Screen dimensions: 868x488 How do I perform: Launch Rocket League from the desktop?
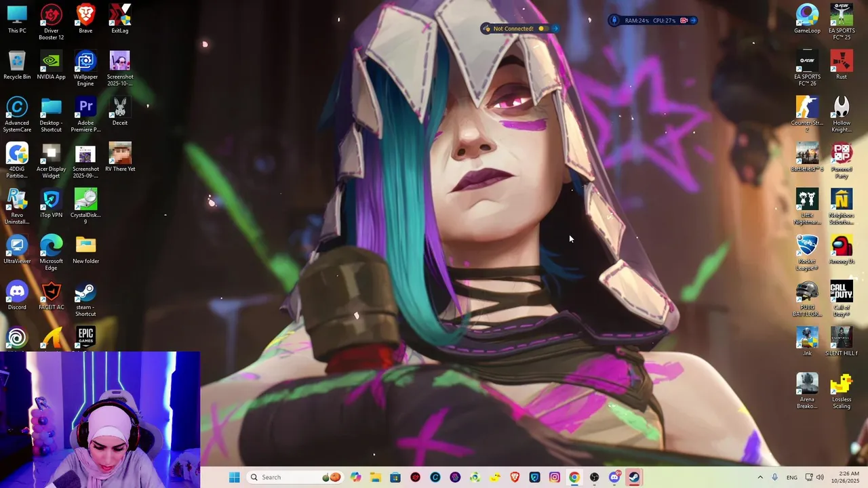pyautogui.click(x=807, y=253)
